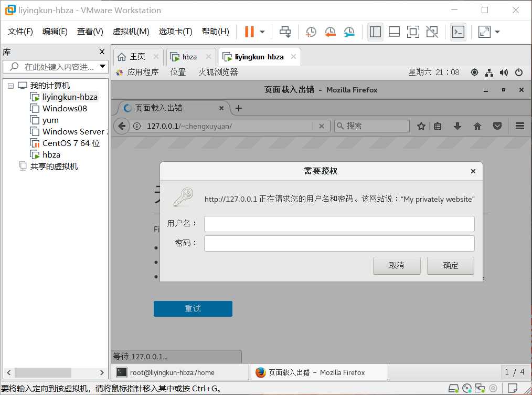Collapse the 我的计算机 tree node
This screenshot has width=532, height=395.
[x=10, y=86]
